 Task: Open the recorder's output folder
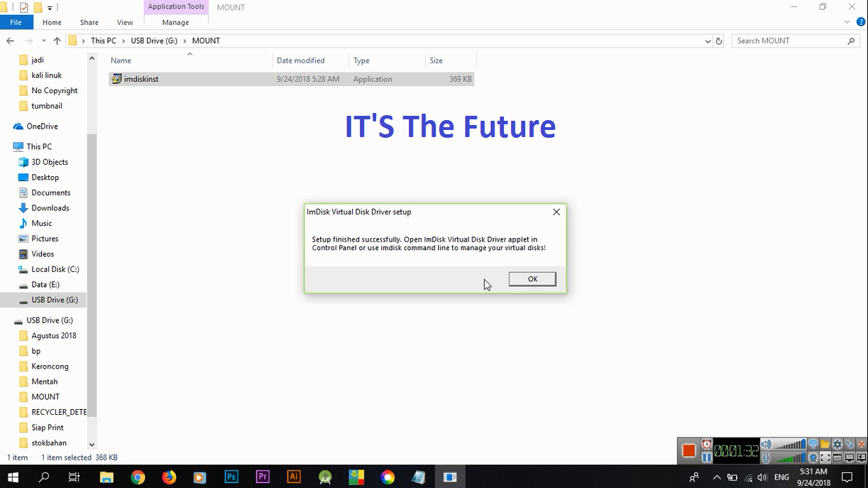point(825,444)
